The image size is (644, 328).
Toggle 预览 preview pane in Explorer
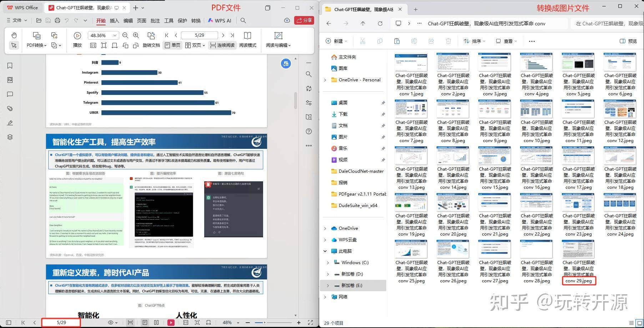628,41
